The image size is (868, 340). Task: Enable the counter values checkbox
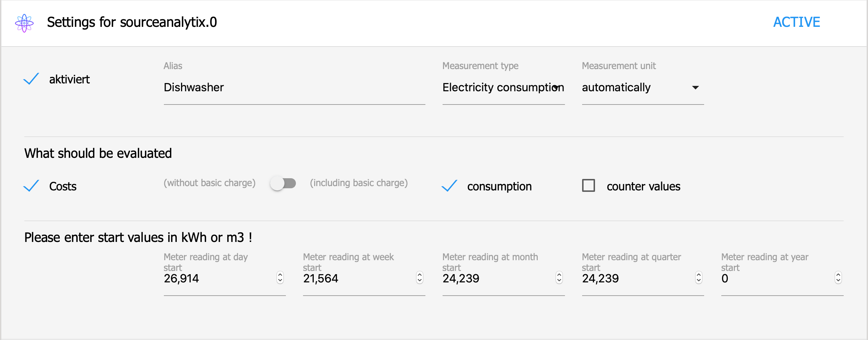589,186
